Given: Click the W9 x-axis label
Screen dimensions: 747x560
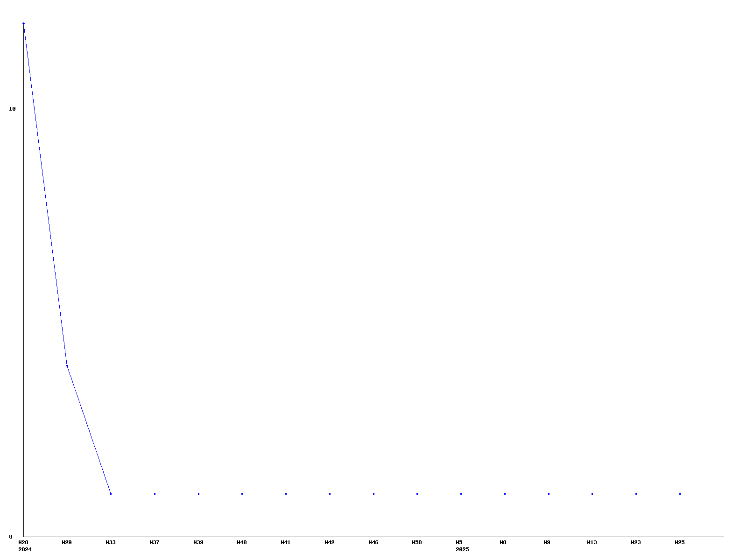Looking at the screenshot, I should [547, 542].
